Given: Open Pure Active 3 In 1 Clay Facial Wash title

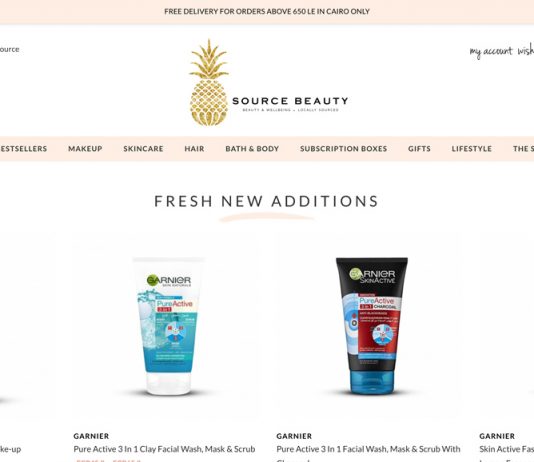Looking at the screenshot, I should click(164, 449).
